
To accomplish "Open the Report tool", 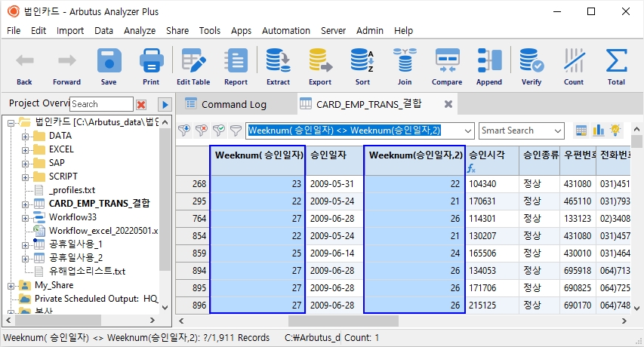I will point(236,61).
